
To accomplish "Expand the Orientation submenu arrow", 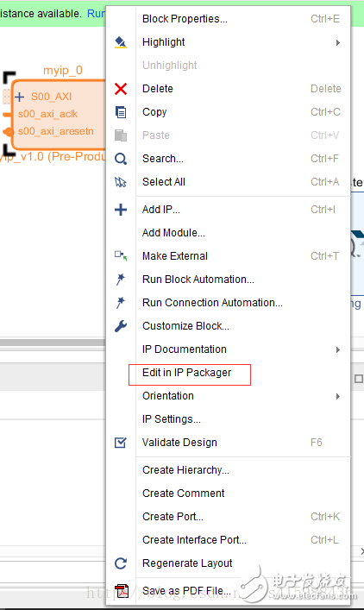I will click(x=338, y=396).
